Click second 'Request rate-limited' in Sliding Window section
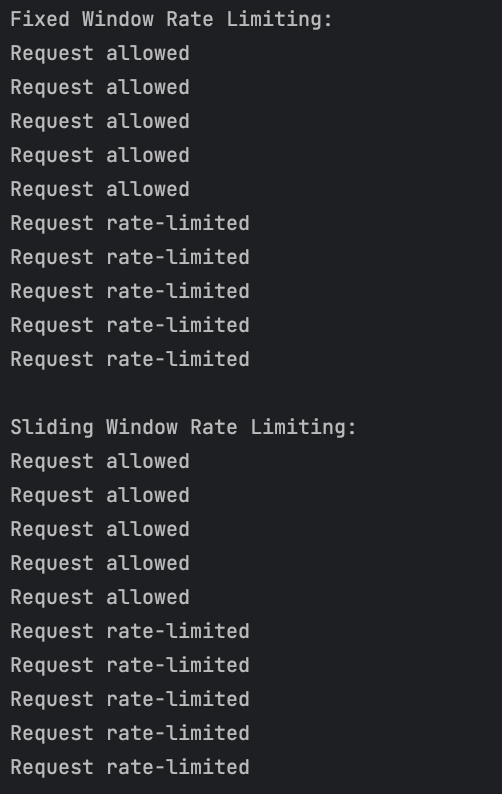This screenshot has height=794, width=502. point(130,665)
